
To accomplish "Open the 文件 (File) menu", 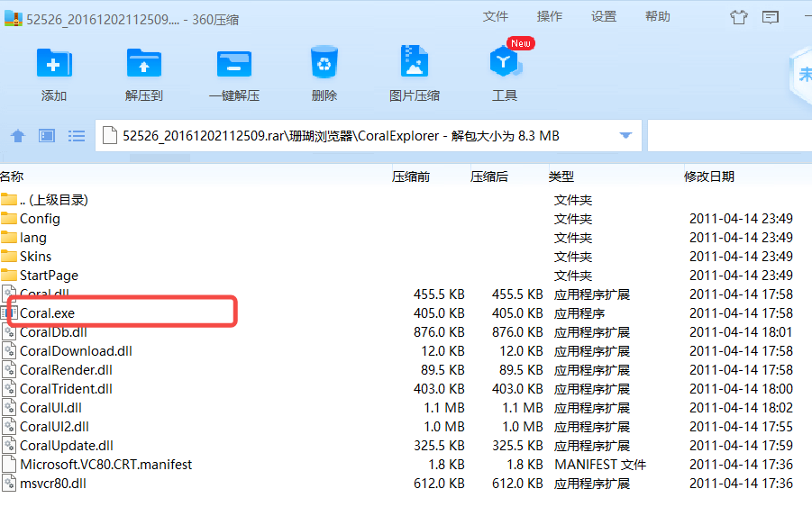I will pos(495,16).
